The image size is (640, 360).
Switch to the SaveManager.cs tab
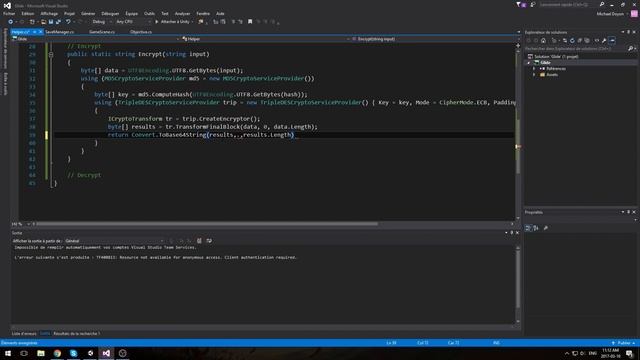tap(60, 32)
